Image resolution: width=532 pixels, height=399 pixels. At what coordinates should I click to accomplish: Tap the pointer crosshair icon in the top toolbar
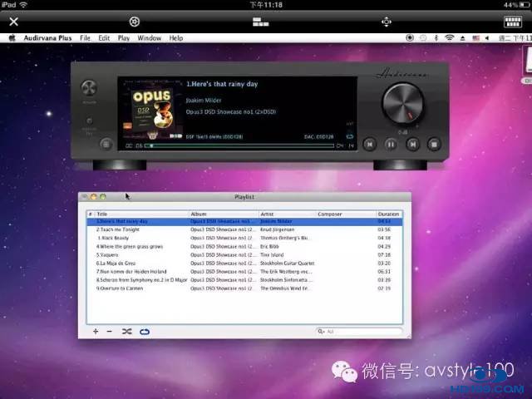click(x=386, y=22)
